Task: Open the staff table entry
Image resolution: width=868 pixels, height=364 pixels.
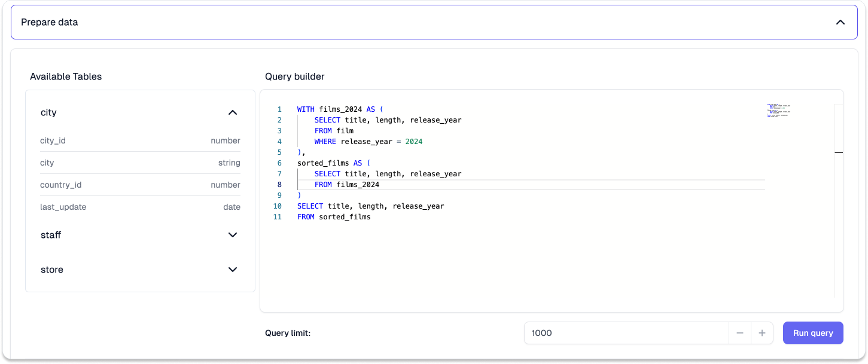Action: coord(140,235)
